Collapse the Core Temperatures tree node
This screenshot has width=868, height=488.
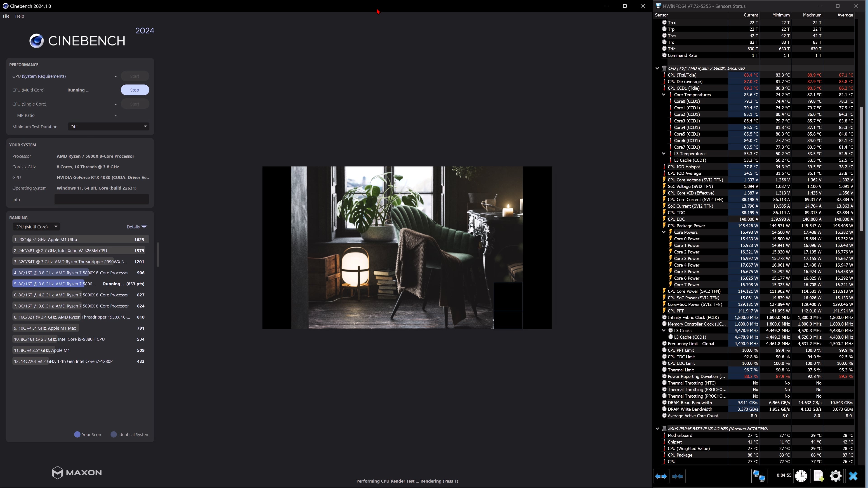click(663, 95)
